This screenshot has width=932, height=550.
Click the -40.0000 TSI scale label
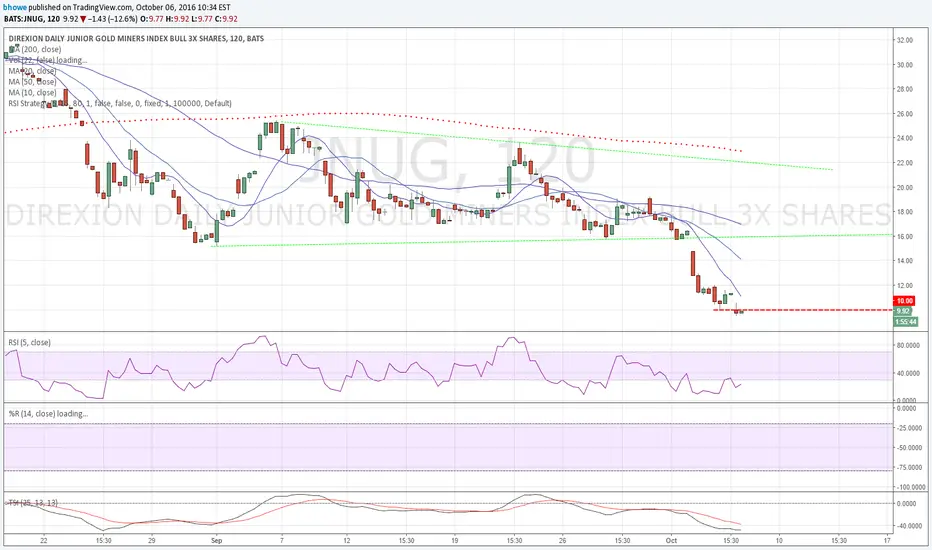911,526
